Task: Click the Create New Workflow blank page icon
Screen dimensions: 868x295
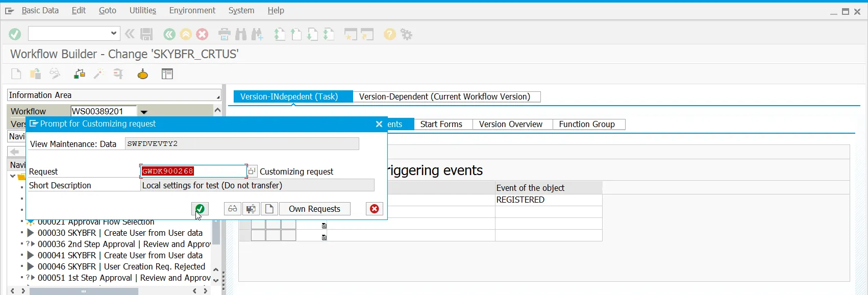Action: [x=16, y=74]
